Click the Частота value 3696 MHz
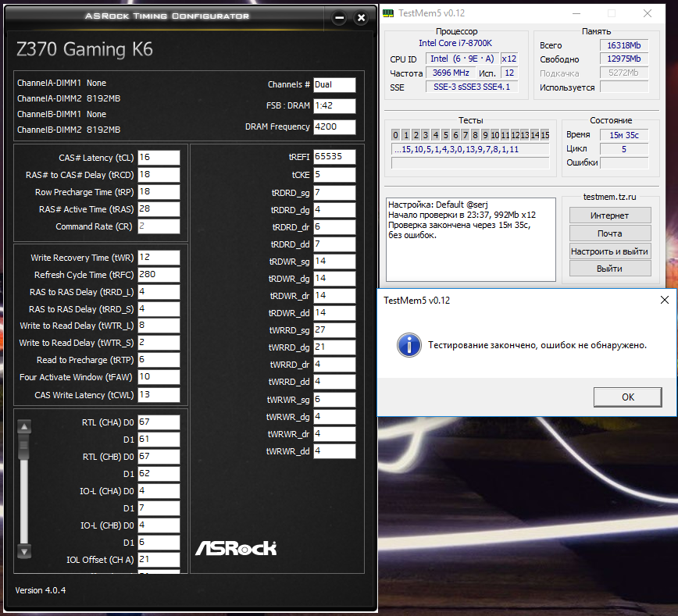Image resolution: width=678 pixels, height=616 pixels. pos(451,73)
